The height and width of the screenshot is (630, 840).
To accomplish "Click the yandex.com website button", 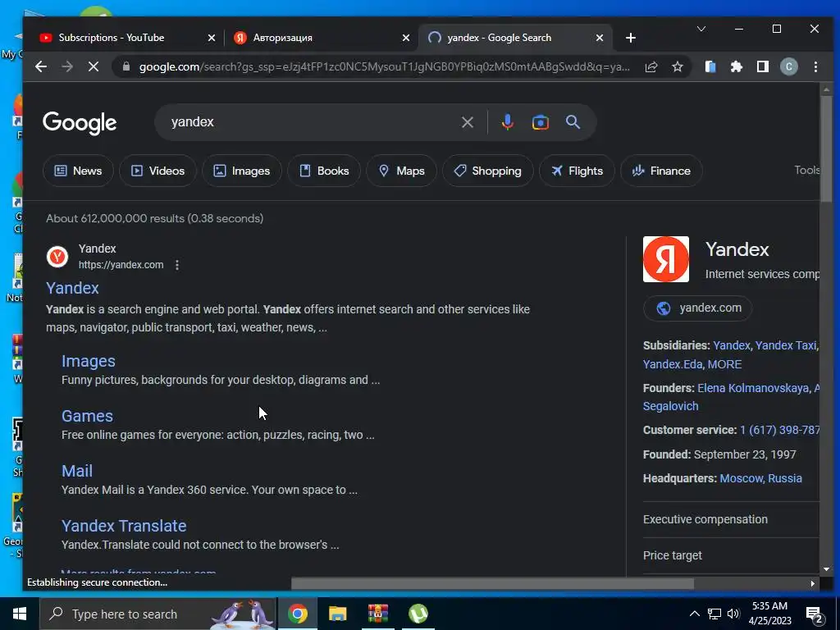I will pos(697,308).
